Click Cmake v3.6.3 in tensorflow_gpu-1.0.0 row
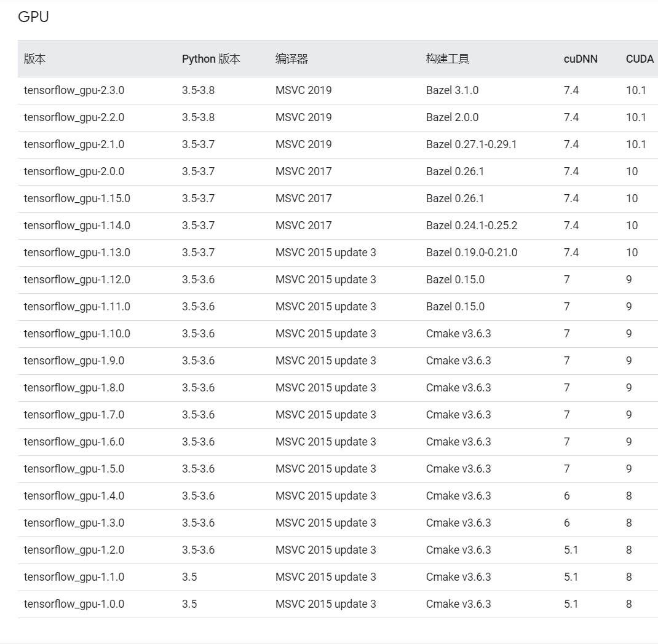The image size is (658, 644). pos(458,604)
